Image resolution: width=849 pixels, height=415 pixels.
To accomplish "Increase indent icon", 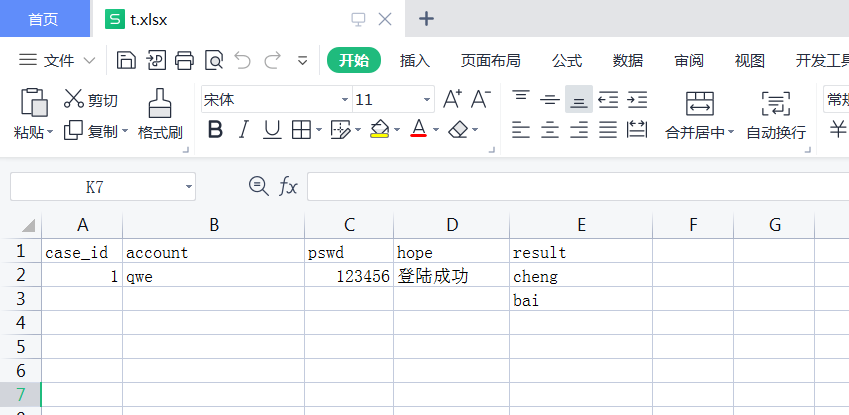I will click(x=637, y=99).
